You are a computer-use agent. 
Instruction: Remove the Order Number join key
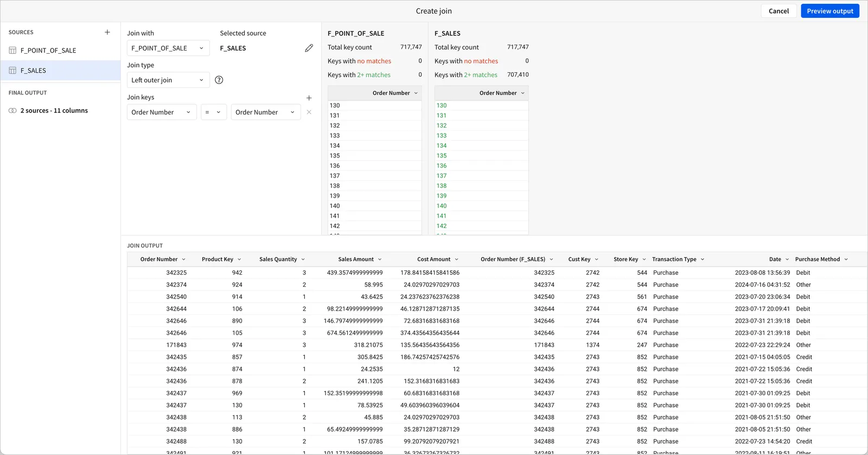[x=309, y=112]
